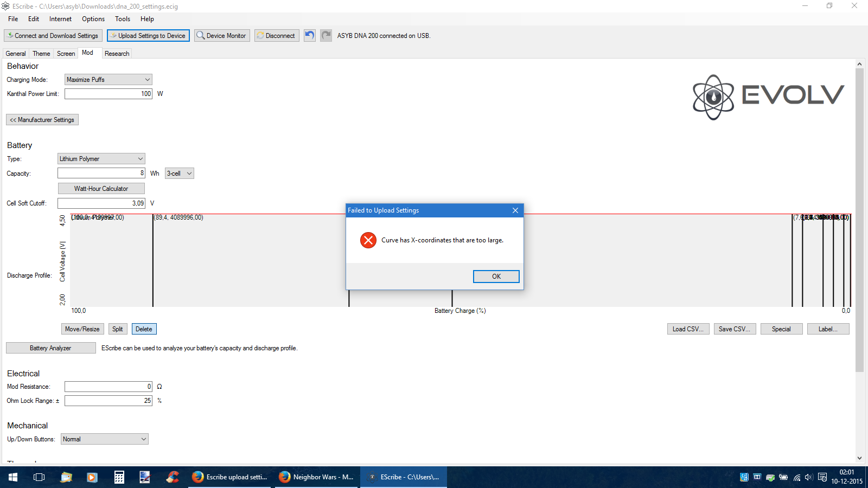Click the Watt-Hour Calculator button

(101, 189)
